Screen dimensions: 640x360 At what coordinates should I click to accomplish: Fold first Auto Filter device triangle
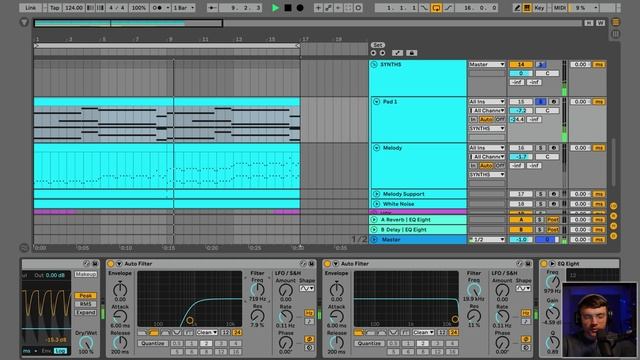click(119, 264)
